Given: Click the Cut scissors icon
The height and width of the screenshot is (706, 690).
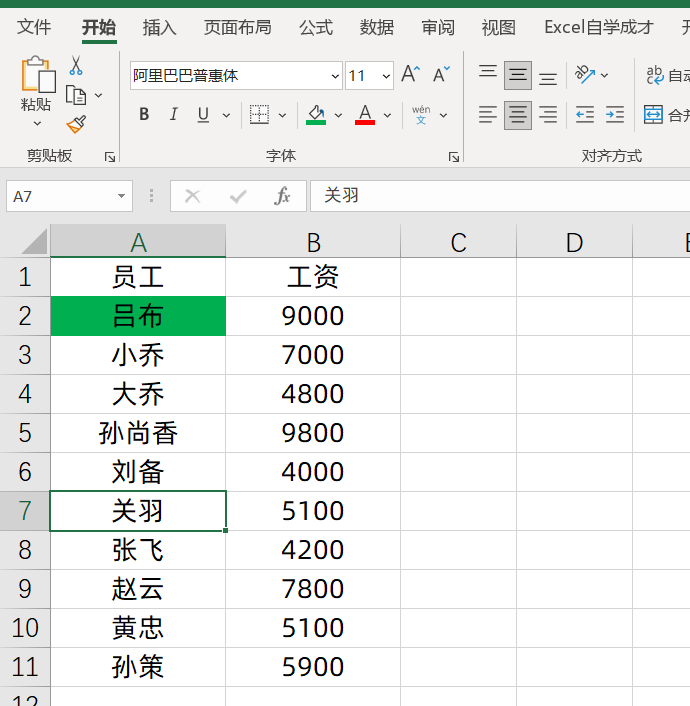Looking at the screenshot, I should click(76, 66).
